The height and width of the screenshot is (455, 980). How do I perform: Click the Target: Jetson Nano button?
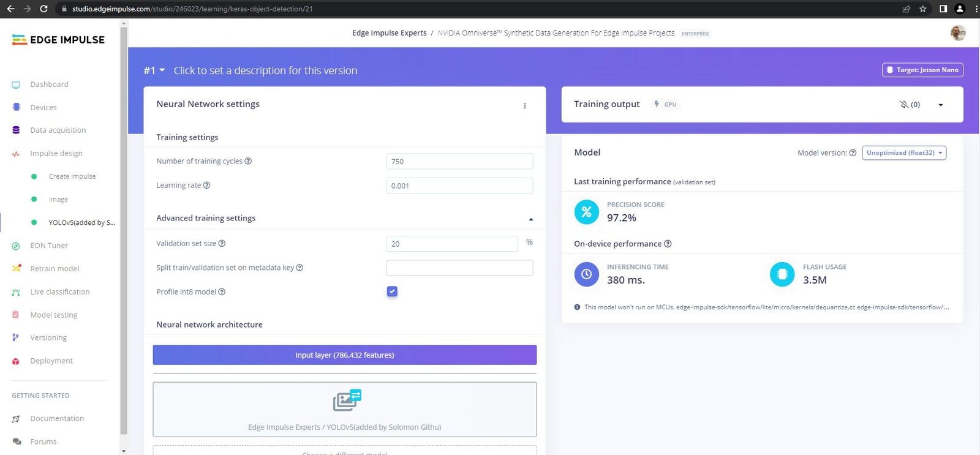coord(922,70)
